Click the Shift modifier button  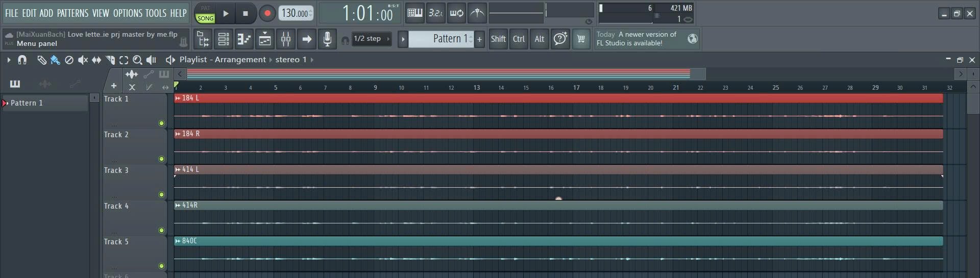coord(498,39)
